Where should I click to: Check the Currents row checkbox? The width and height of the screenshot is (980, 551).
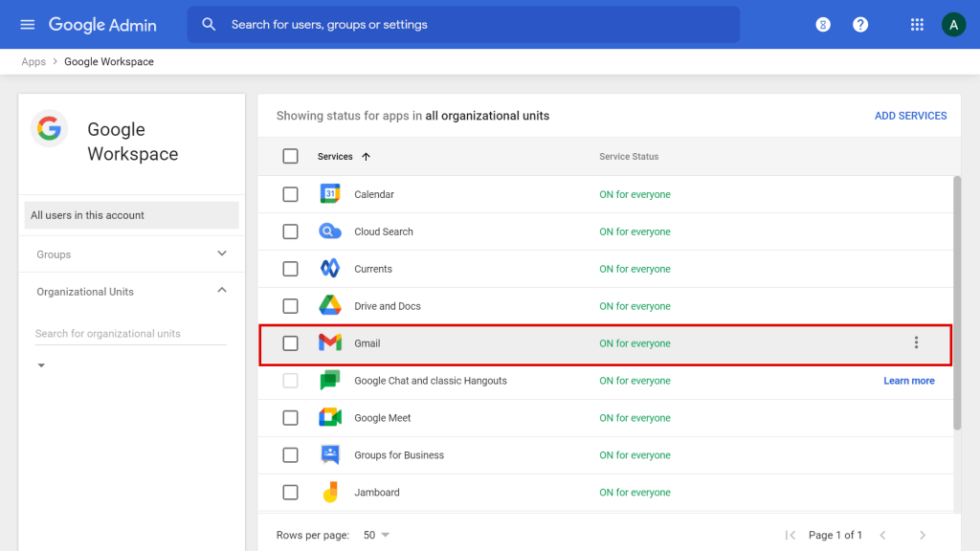pyautogui.click(x=290, y=269)
